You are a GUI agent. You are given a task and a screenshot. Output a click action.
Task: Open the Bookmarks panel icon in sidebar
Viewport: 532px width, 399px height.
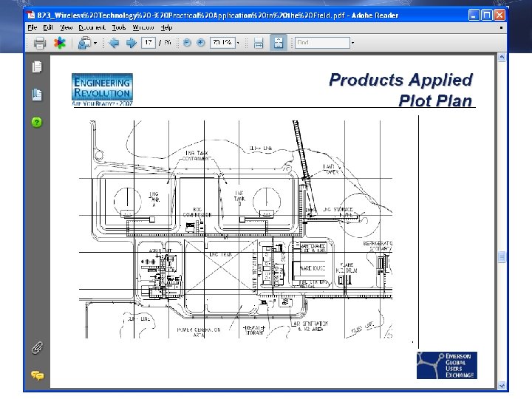click(x=37, y=95)
